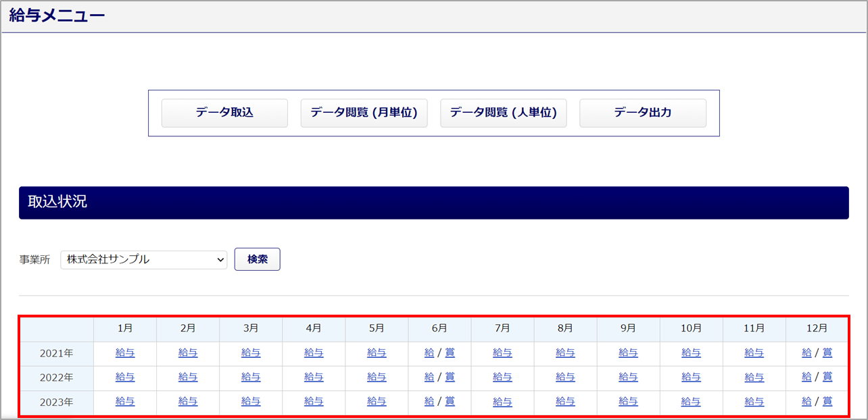Open 給与 link for October 2022
Image resolution: width=868 pixels, height=420 pixels.
691,377
